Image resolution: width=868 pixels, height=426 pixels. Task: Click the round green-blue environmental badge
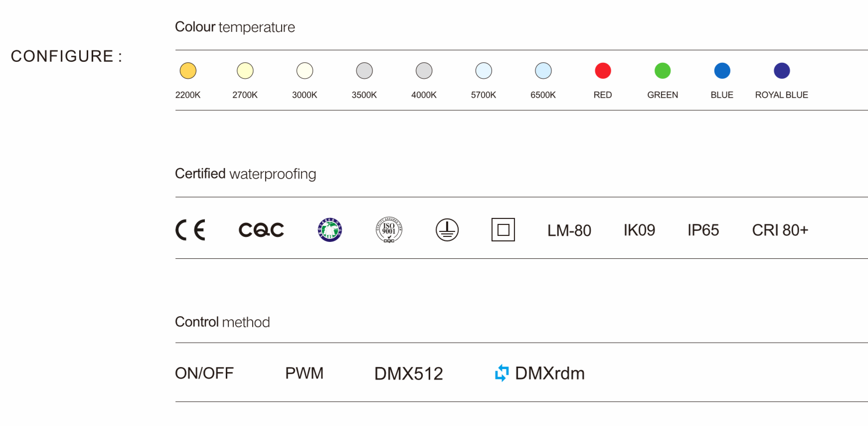point(330,230)
